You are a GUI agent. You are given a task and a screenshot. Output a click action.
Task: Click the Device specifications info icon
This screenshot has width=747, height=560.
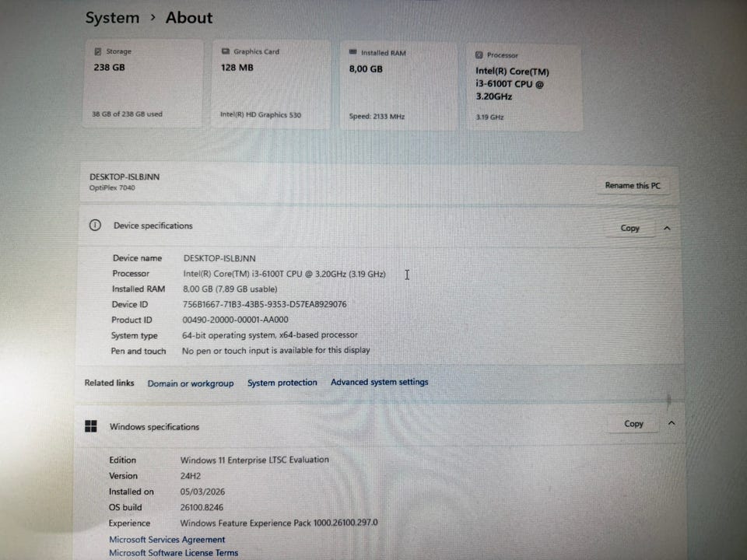(95, 226)
